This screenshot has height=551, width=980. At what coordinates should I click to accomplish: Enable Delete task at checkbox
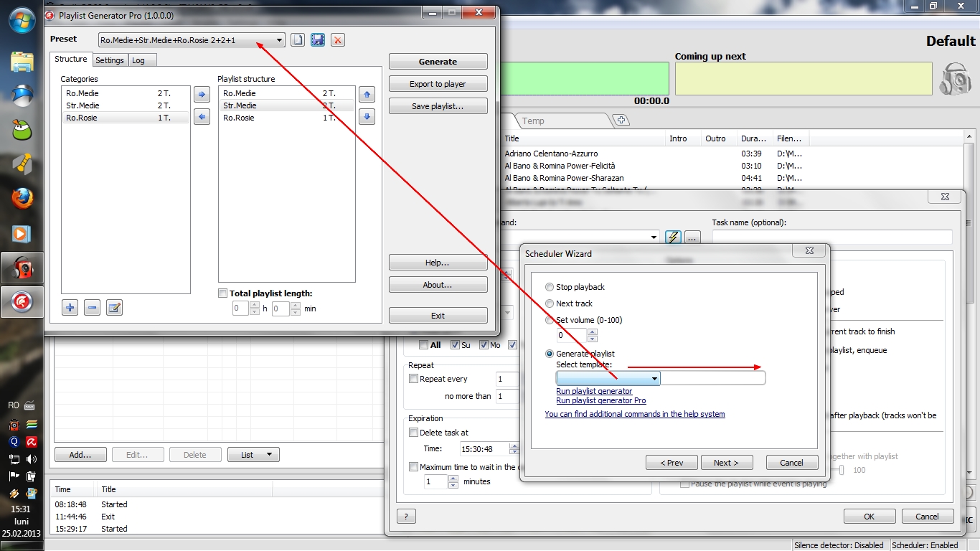413,433
